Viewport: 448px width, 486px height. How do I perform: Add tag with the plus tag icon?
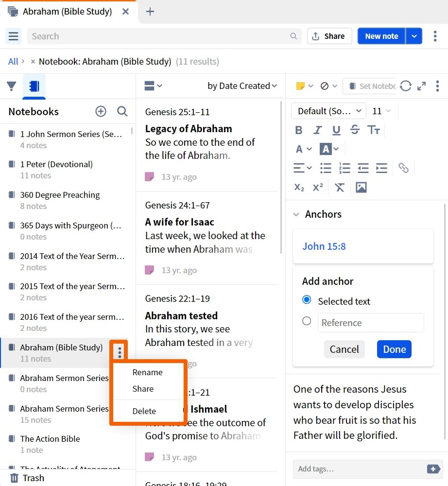[433, 469]
